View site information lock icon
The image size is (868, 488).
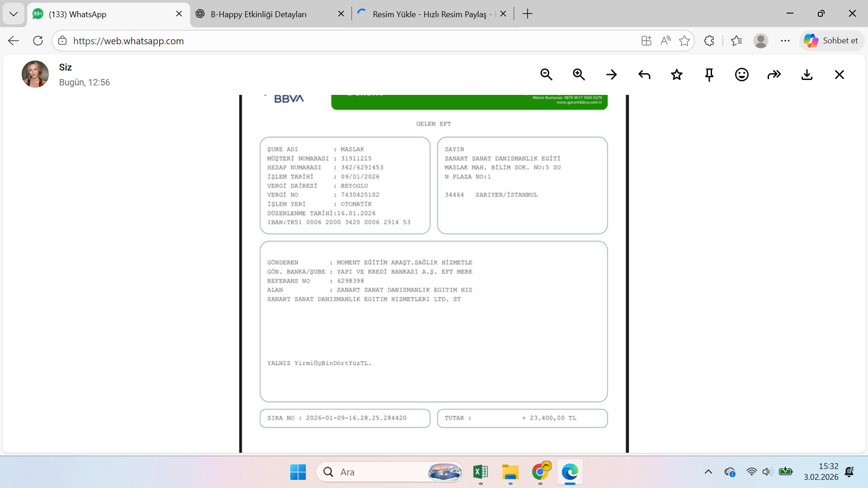62,41
